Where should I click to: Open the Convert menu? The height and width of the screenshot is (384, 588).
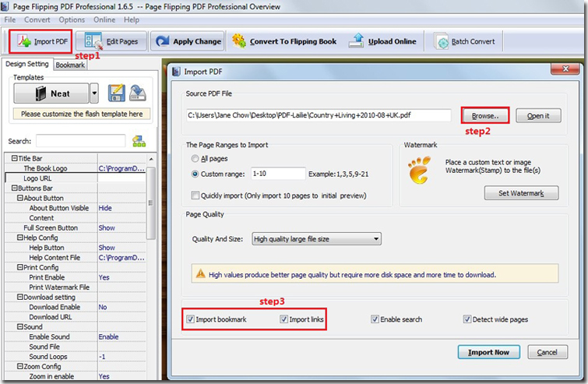37,20
